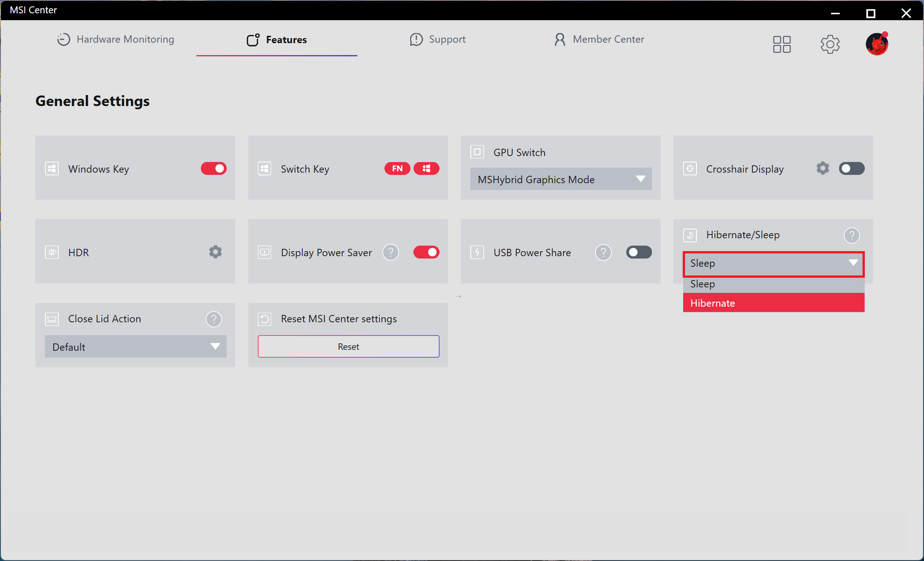
Task: Click the HDR label
Action: [78, 252]
